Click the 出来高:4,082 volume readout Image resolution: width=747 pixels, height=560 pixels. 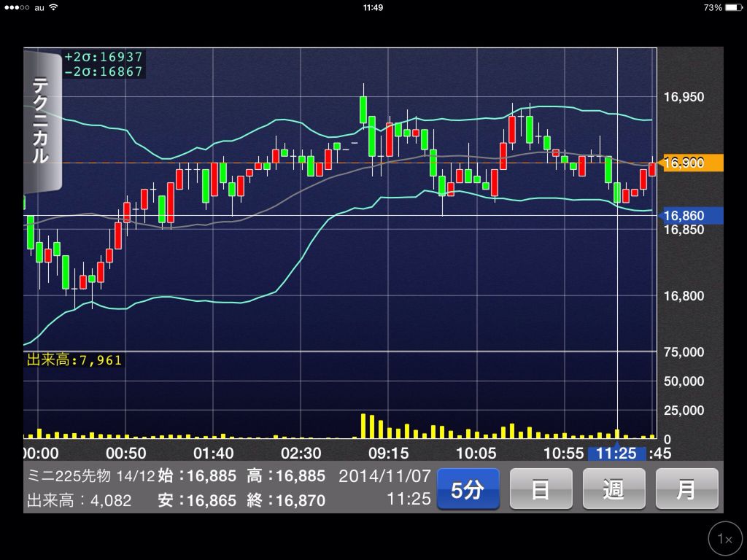coord(79,500)
